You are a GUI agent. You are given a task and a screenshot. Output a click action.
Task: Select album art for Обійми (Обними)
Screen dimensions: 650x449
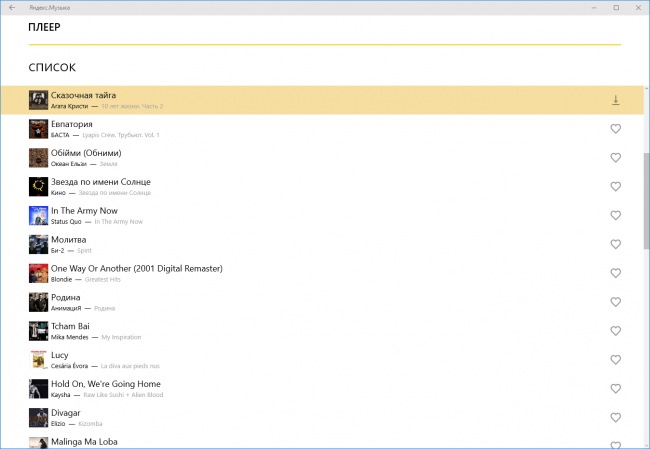point(39,158)
